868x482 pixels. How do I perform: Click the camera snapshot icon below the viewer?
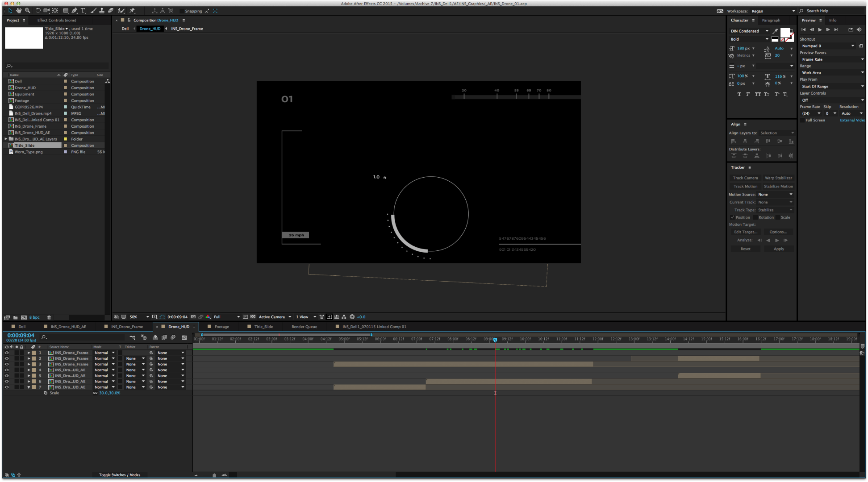[x=193, y=317]
